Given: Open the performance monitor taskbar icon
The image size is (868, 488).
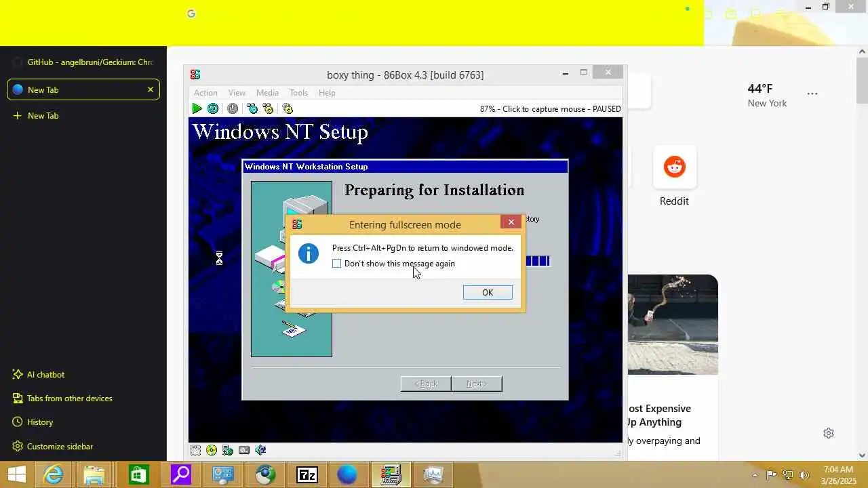Looking at the screenshot, I should pos(433,474).
